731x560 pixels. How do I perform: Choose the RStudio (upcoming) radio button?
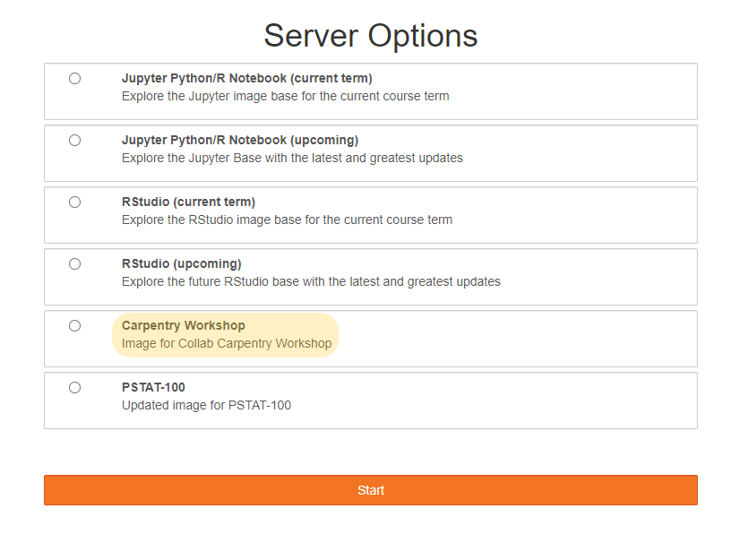coord(74,264)
